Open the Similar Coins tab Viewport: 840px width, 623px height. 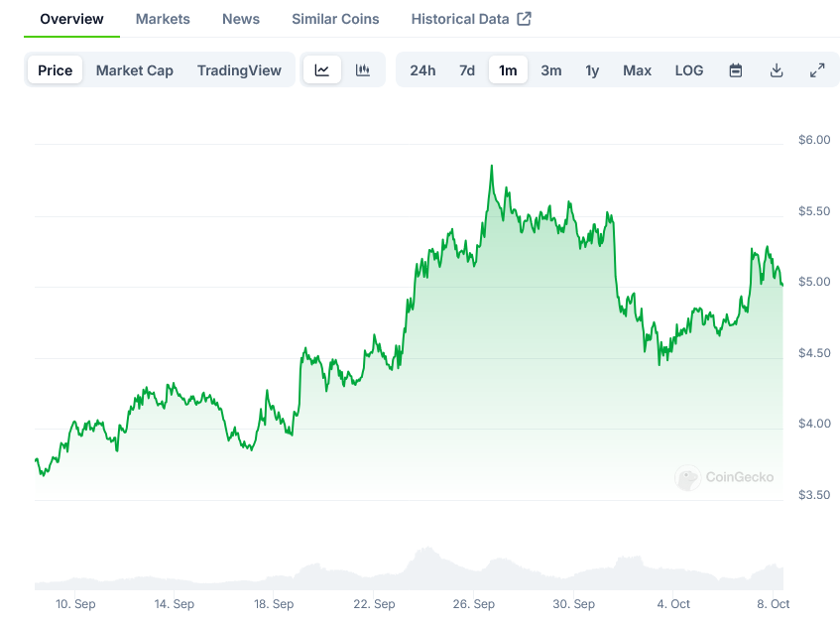(335, 19)
